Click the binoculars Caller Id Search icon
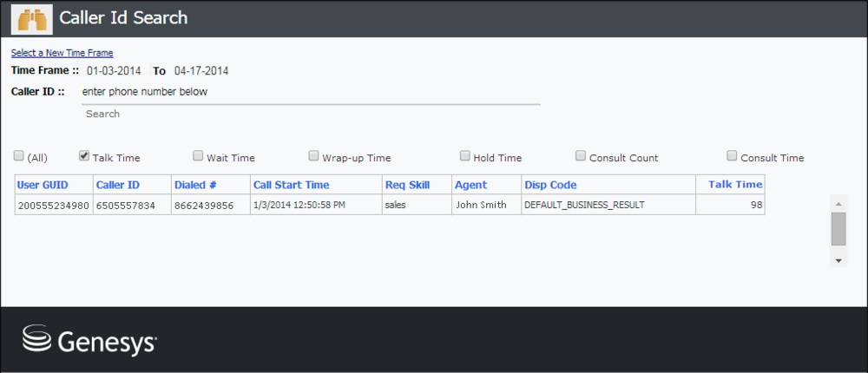Screen dimensions: 868x373 32,19
